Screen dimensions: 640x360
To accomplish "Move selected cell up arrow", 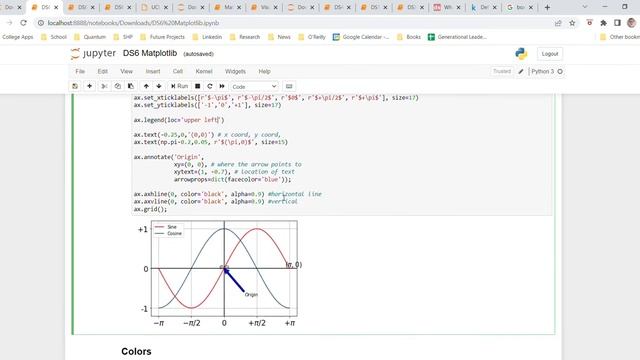I will 146,86.
